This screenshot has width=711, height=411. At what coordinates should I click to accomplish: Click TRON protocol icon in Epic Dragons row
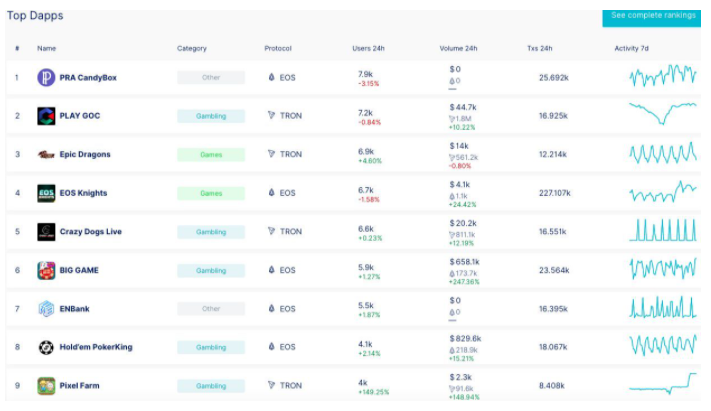pos(271,154)
